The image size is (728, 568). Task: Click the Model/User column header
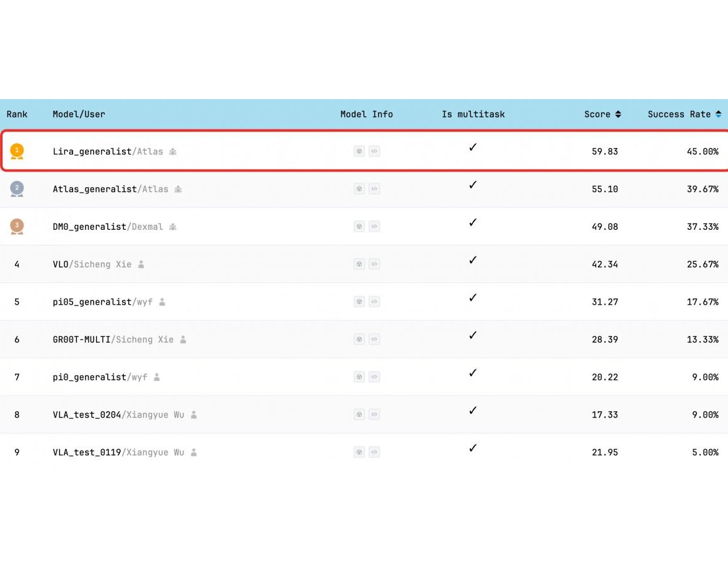[79, 114]
